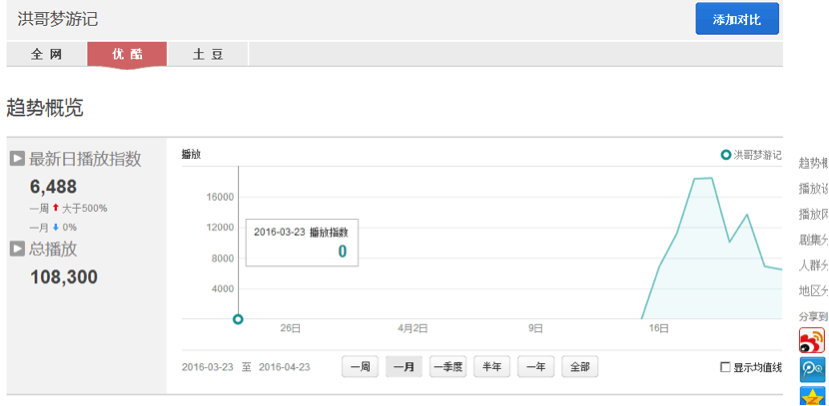Click the QZone star share icon
Image resolution: width=829 pixels, height=406 pixels.
click(811, 396)
